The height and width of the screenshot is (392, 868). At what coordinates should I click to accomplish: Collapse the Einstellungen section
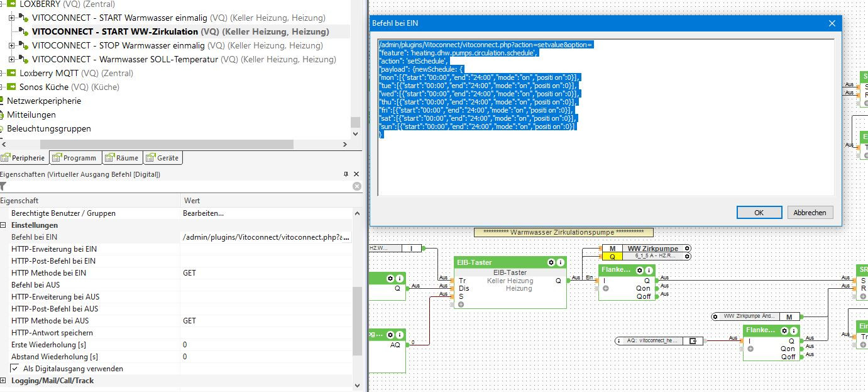coord(3,225)
